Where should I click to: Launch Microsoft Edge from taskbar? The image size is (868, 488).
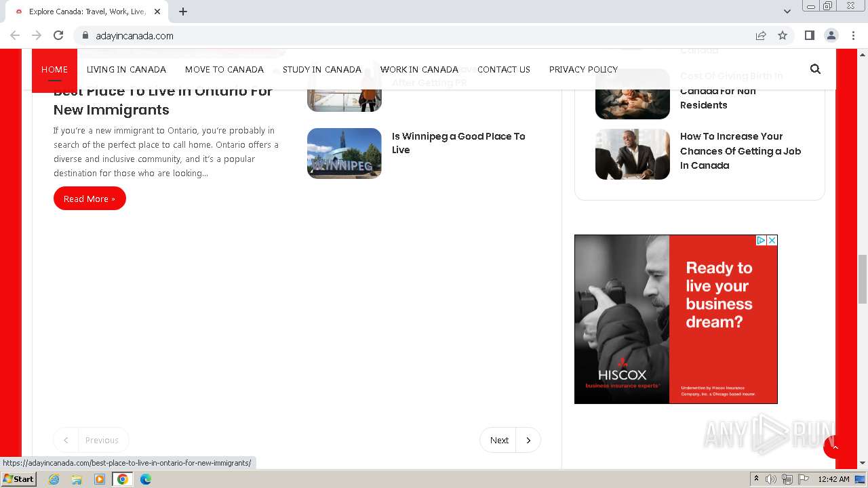coord(146,479)
